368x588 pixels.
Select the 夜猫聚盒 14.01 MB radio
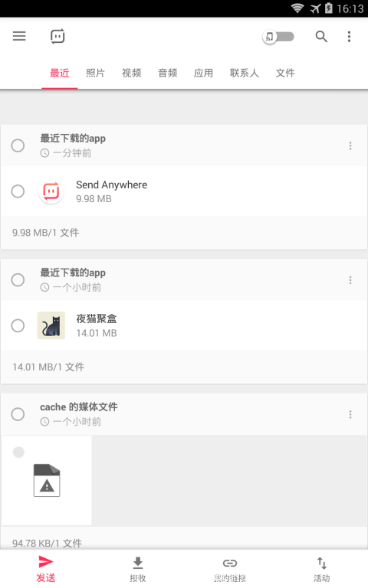[18, 325]
